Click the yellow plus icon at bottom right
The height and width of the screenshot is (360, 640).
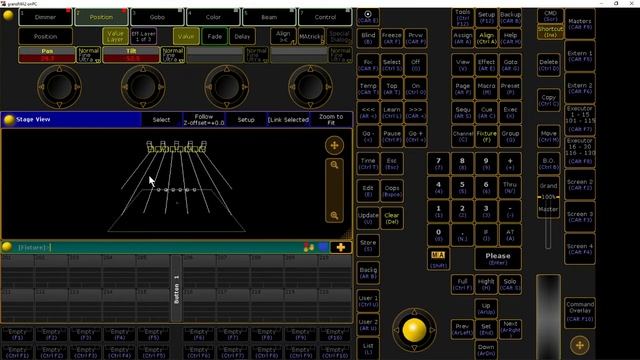pyautogui.click(x=580, y=345)
